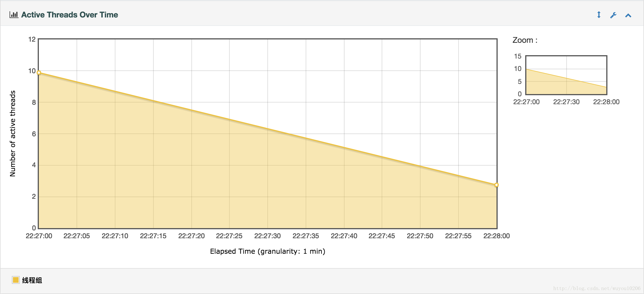Image resolution: width=644 pixels, height=294 pixels.
Task: Click the Active Threads Over Time title
Action: pos(70,15)
